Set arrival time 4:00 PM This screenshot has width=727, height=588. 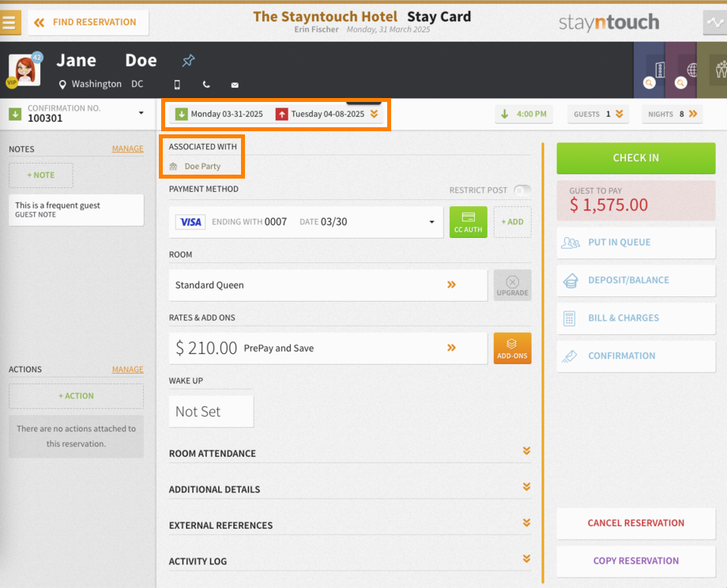[524, 114]
